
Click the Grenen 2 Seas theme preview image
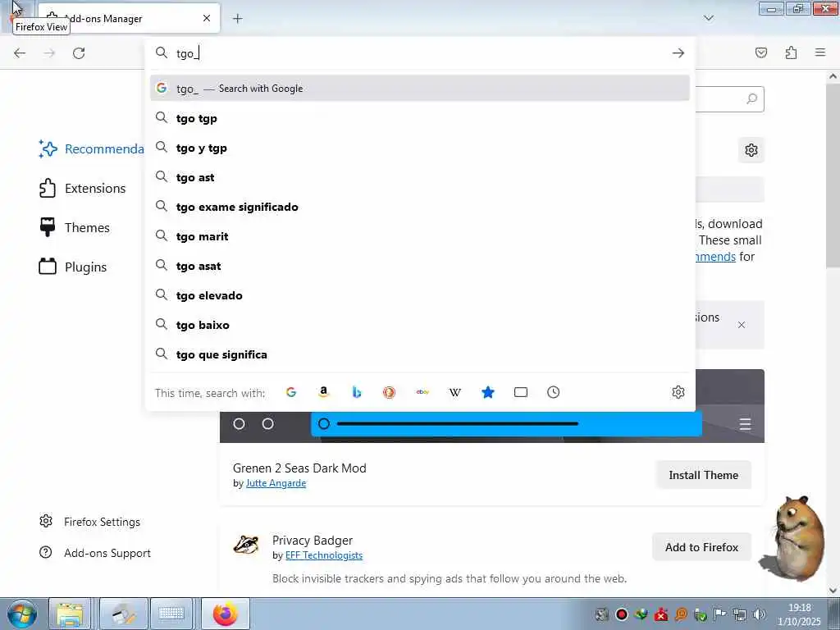(492, 427)
